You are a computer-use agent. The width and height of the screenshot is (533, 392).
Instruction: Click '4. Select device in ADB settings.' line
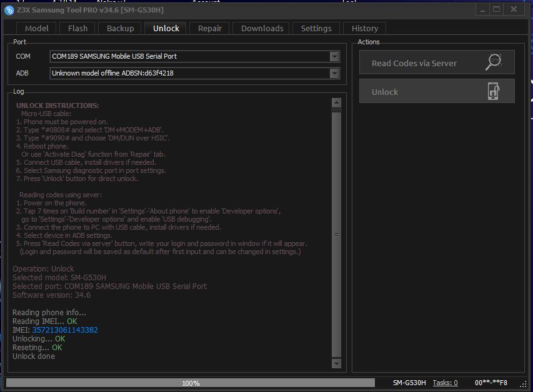pyautogui.click(x=64, y=235)
